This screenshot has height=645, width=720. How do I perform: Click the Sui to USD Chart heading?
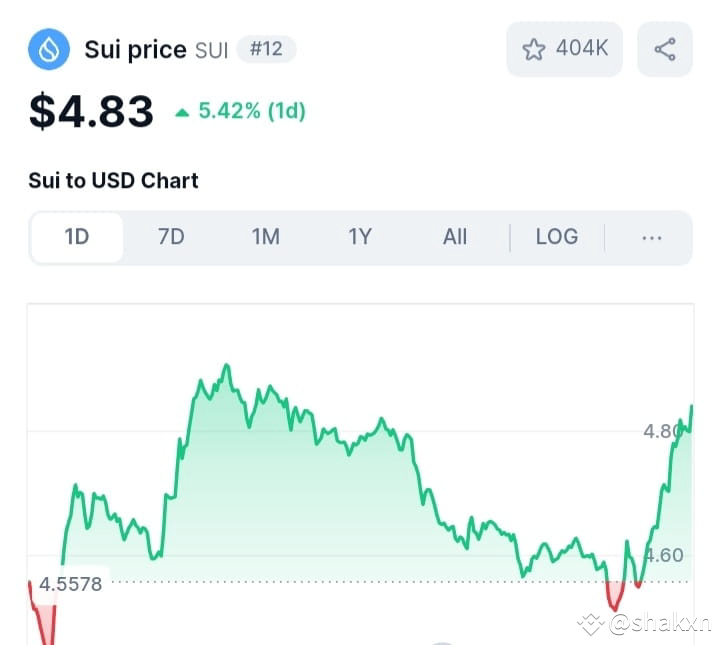click(x=113, y=180)
